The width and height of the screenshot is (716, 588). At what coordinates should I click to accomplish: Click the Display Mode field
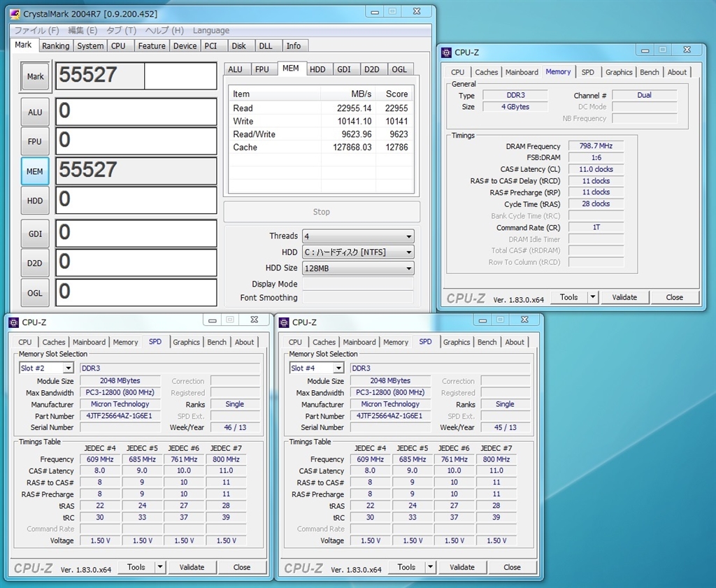click(358, 283)
